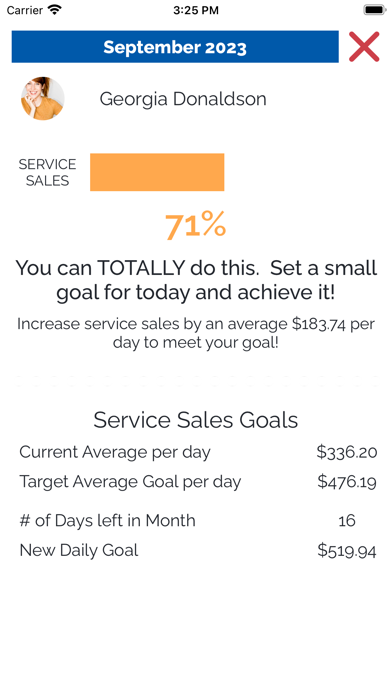This screenshot has height=696, width=392.
Task: Tap the 3:25 PM clock in status bar
Action: 196,10
